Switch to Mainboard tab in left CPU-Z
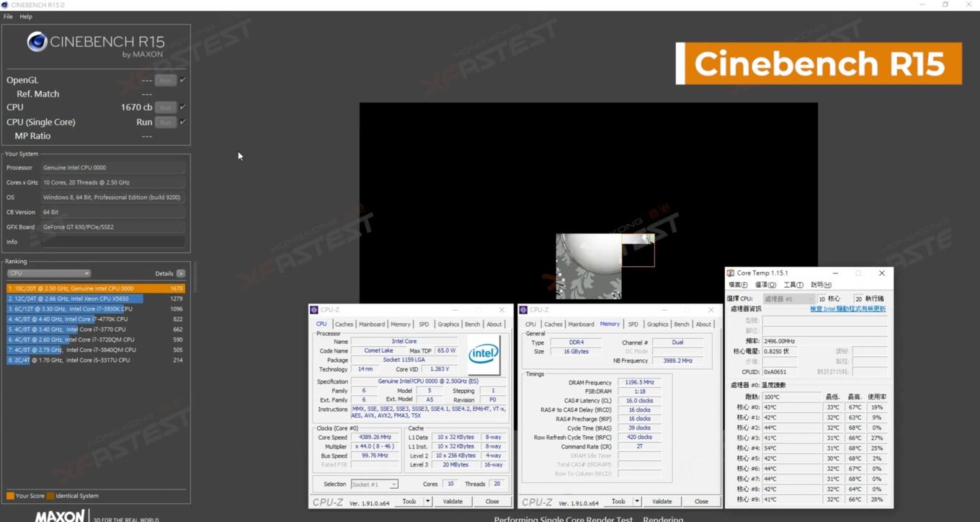Image resolution: width=980 pixels, height=522 pixels. point(372,324)
